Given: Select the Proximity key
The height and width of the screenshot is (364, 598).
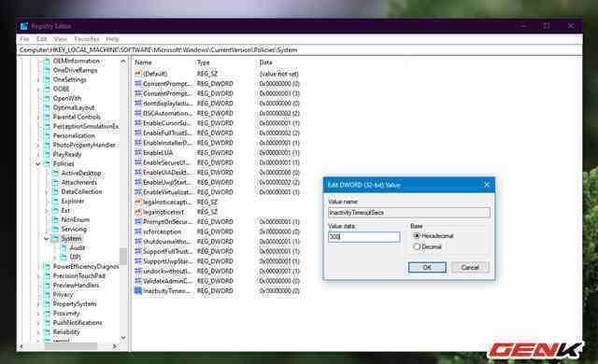Looking at the screenshot, I should 66,313.
